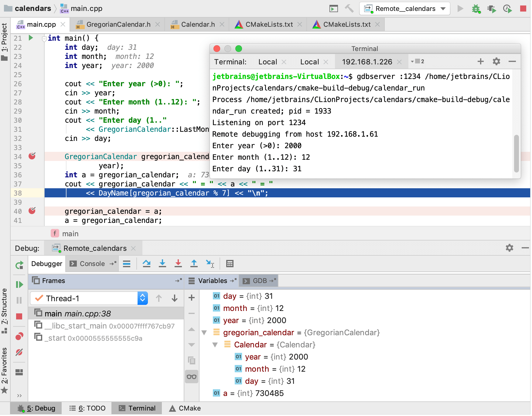Viewport: 532px width, 416px height.
Task: Switch to the Console tab
Action: (x=92, y=264)
